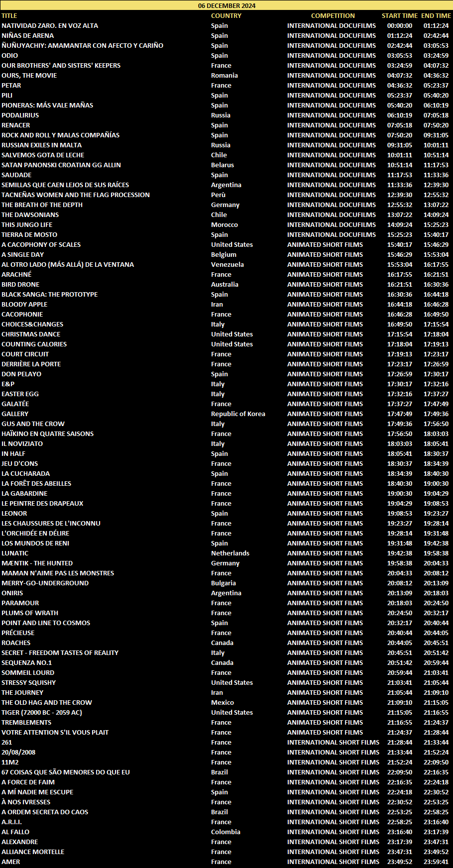Select the title LE PEINTRE DES DRAPEAUX
Screen dimensions: 453x868
click(x=42, y=503)
